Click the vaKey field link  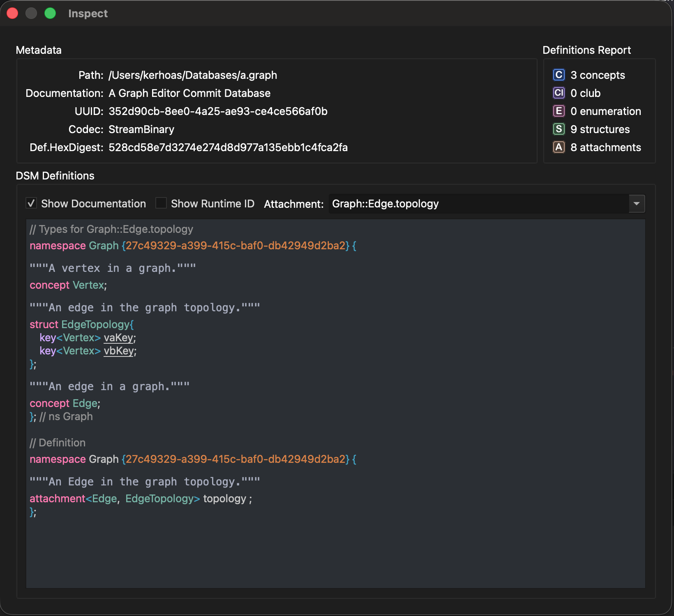(118, 338)
